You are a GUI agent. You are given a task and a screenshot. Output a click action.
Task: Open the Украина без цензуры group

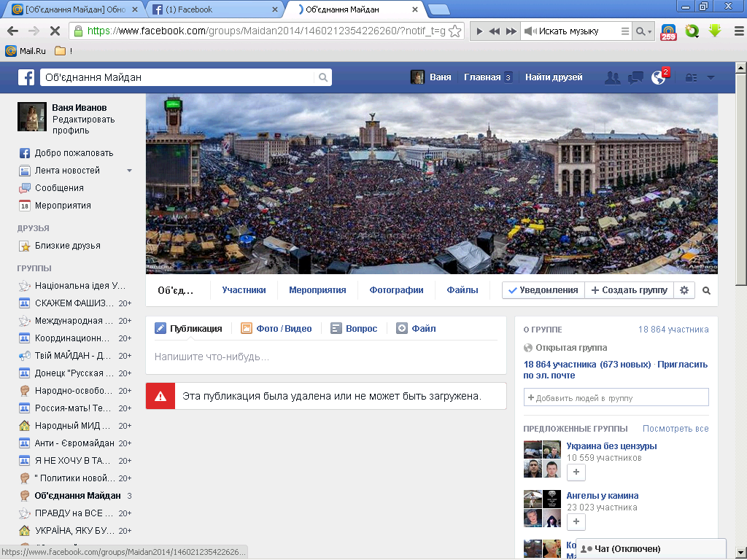tap(611, 446)
